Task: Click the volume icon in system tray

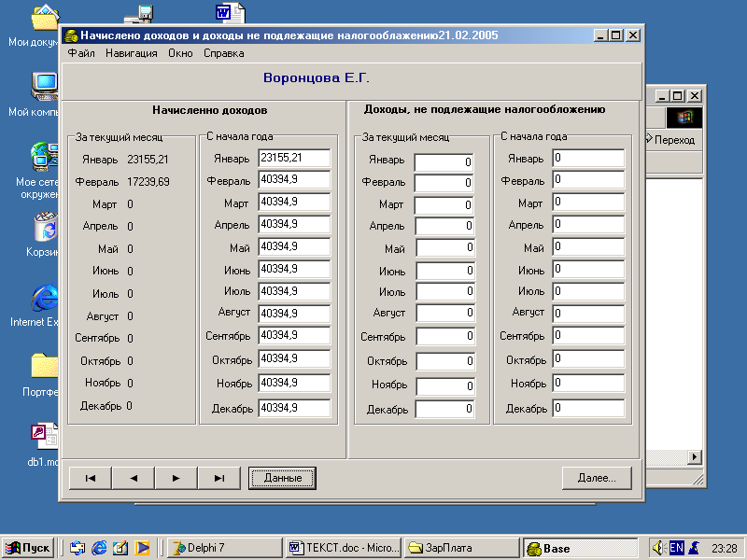Action: 658,548
